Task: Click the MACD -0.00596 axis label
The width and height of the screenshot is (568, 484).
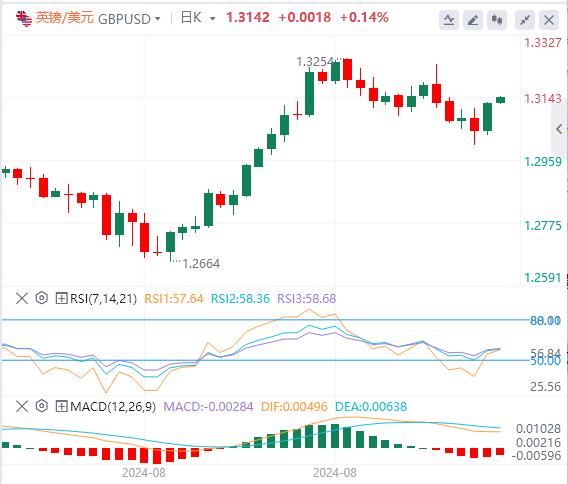Action: [536, 456]
